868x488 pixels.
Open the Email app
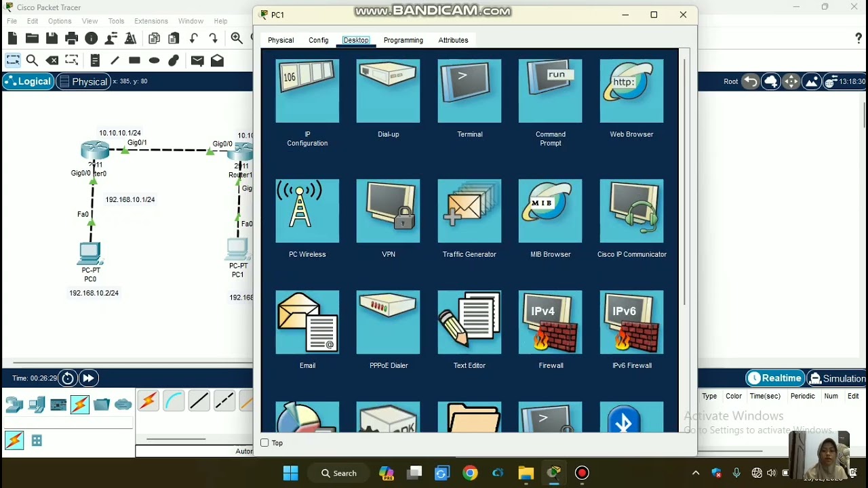(x=307, y=322)
